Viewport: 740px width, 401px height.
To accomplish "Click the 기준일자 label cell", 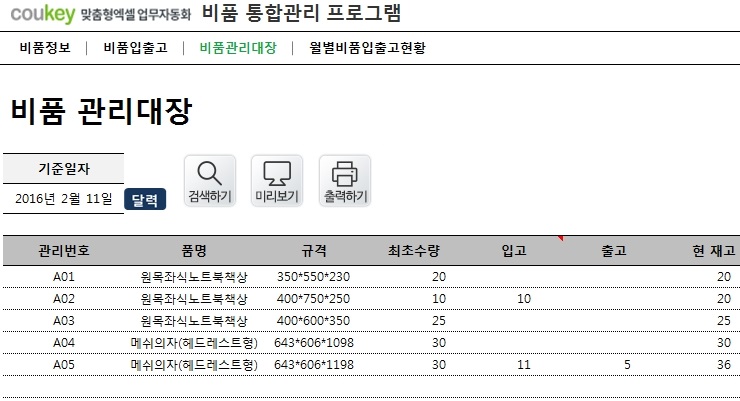I will tap(64, 168).
